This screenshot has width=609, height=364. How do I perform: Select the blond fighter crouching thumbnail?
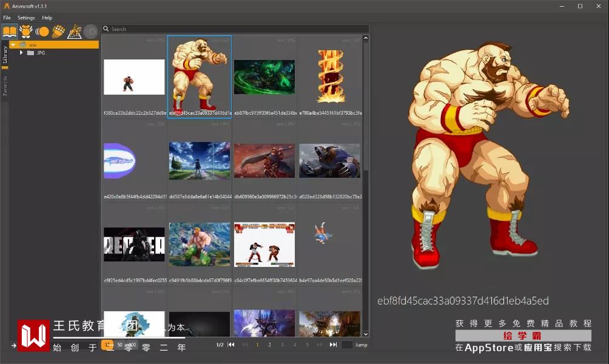click(x=199, y=244)
